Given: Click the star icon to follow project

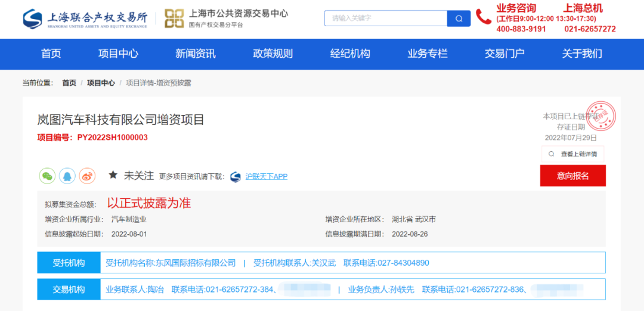Looking at the screenshot, I should point(113,175).
